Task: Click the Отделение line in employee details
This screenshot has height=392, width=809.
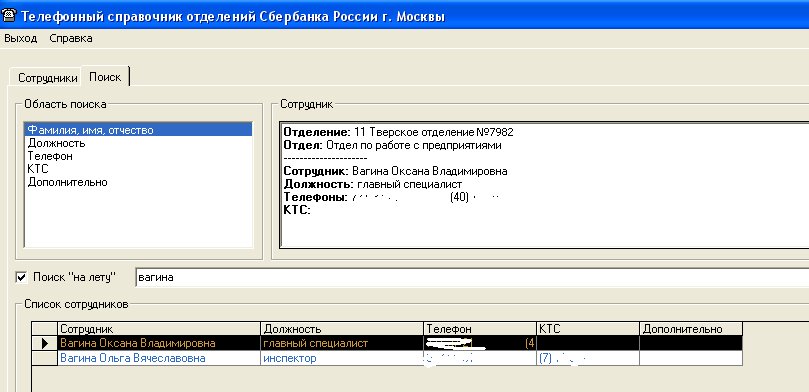Action: [x=398, y=132]
